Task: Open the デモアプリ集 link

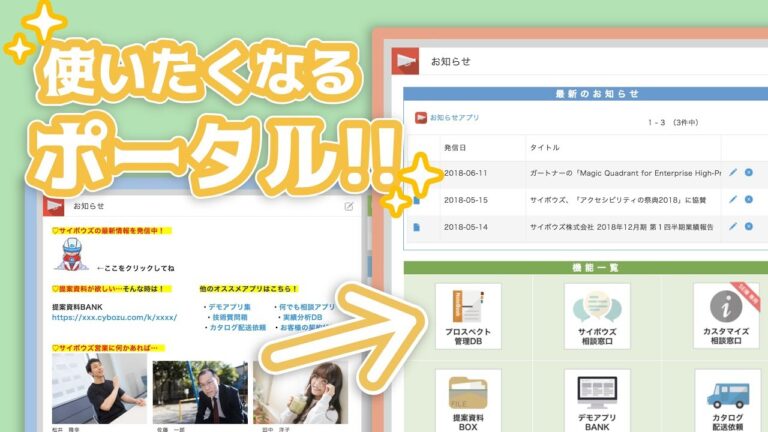Action: [229, 307]
